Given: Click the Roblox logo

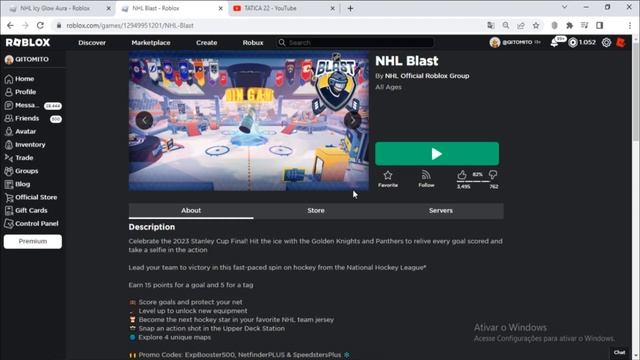Looking at the screenshot, I should tap(28, 42).
